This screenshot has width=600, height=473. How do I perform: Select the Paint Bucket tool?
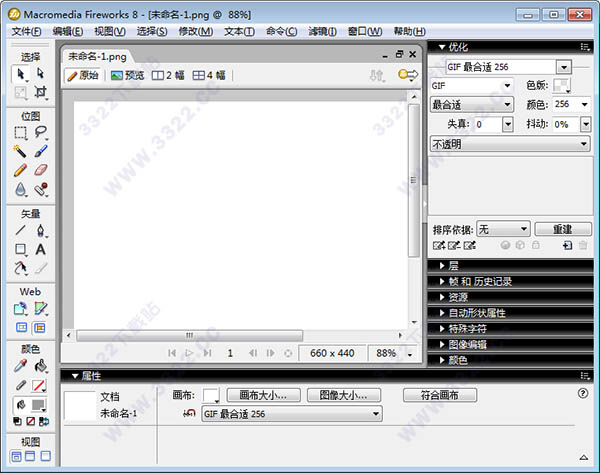40,366
